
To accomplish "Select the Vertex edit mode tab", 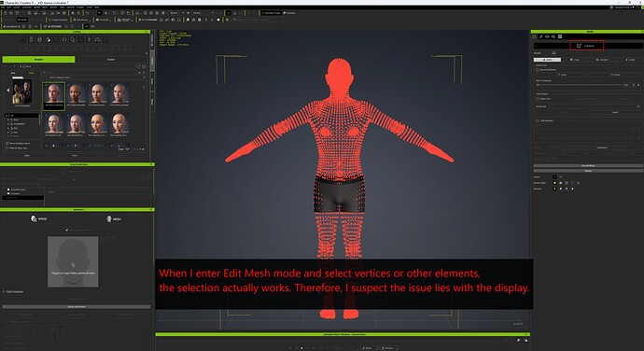I will click(x=548, y=60).
